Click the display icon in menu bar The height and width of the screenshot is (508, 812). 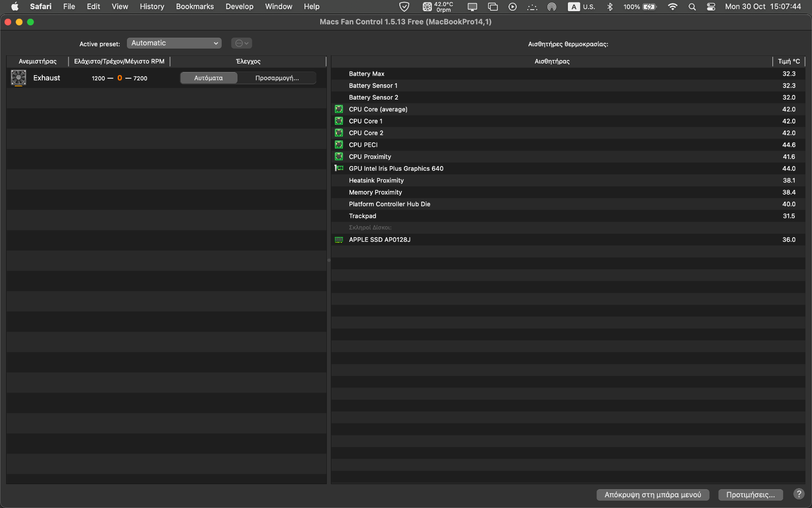[472, 7]
